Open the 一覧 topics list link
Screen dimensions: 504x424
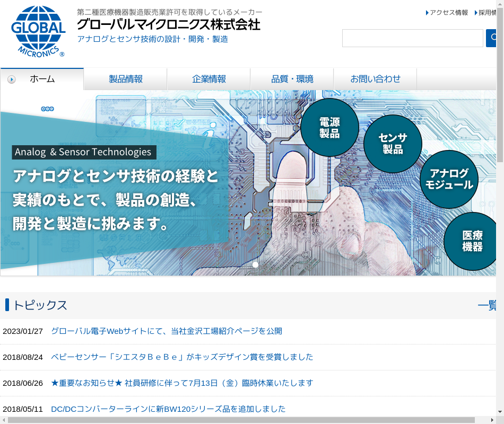(487, 305)
